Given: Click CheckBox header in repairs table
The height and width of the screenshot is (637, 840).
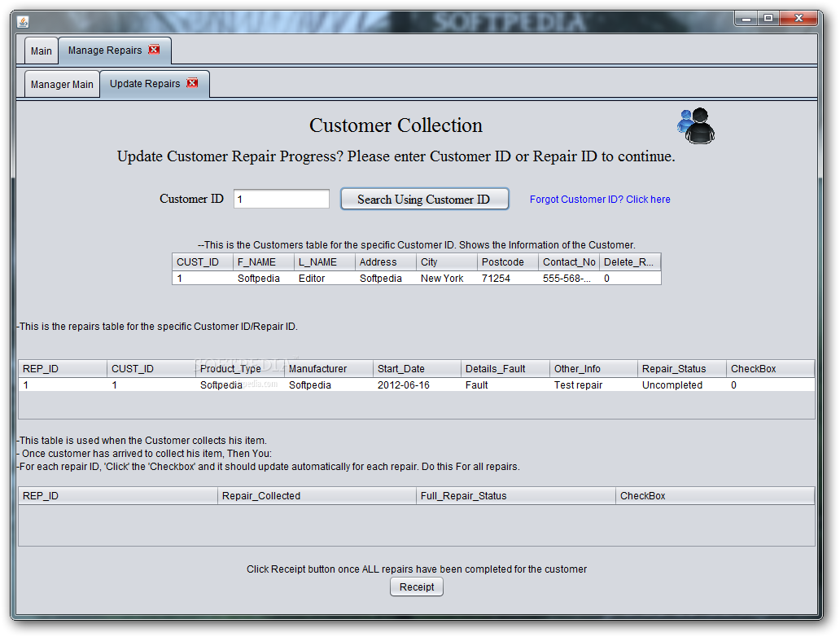Looking at the screenshot, I should point(770,368).
